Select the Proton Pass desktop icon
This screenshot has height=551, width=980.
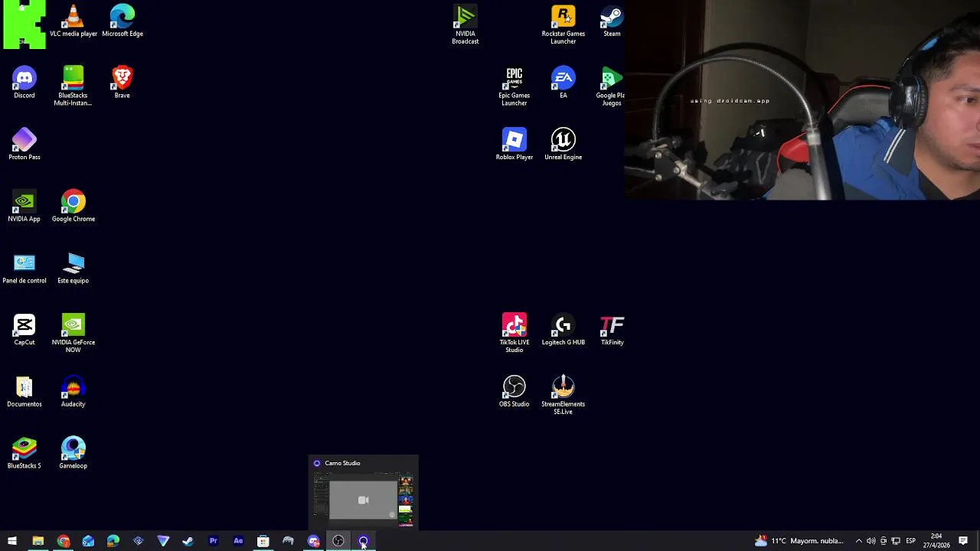click(x=24, y=144)
